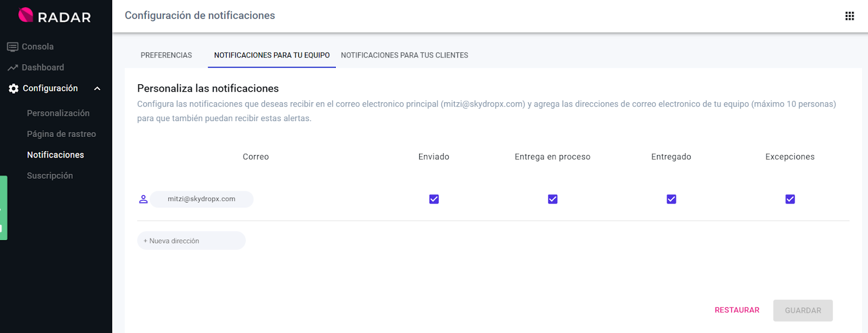Click the Radar logo icon

[x=25, y=15]
